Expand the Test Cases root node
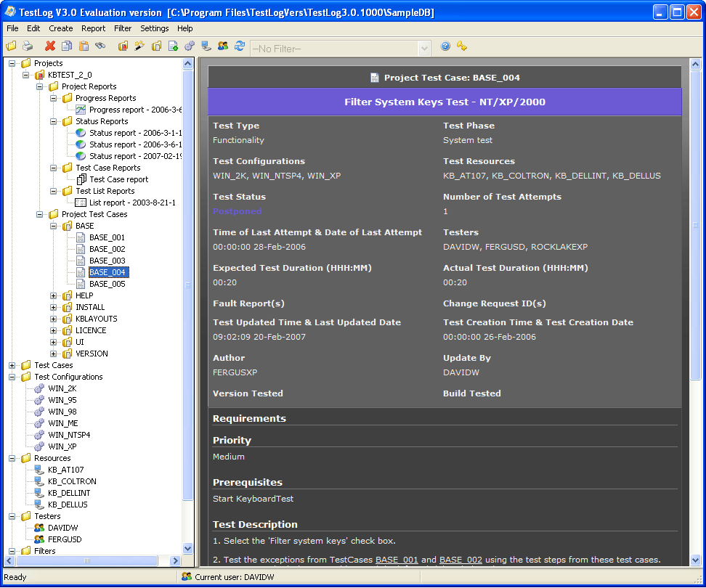This screenshot has width=706, height=588. coord(12,366)
